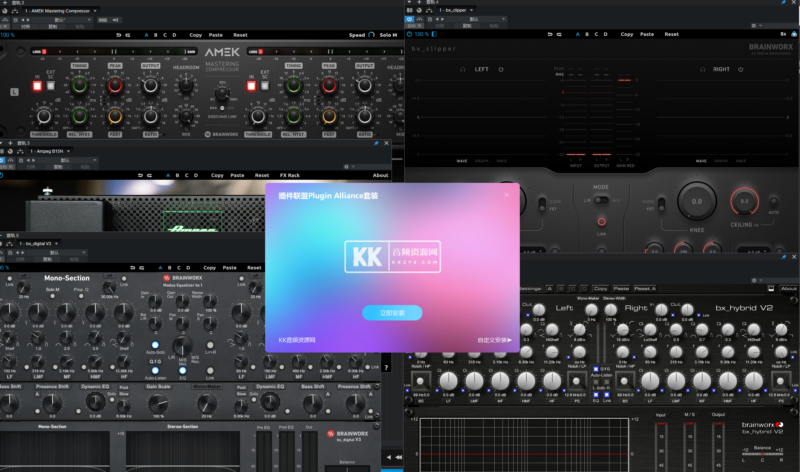Click the redo arrow in bx_clipper toolbar
This screenshot has height=472, width=800.
(x=559, y=34)
